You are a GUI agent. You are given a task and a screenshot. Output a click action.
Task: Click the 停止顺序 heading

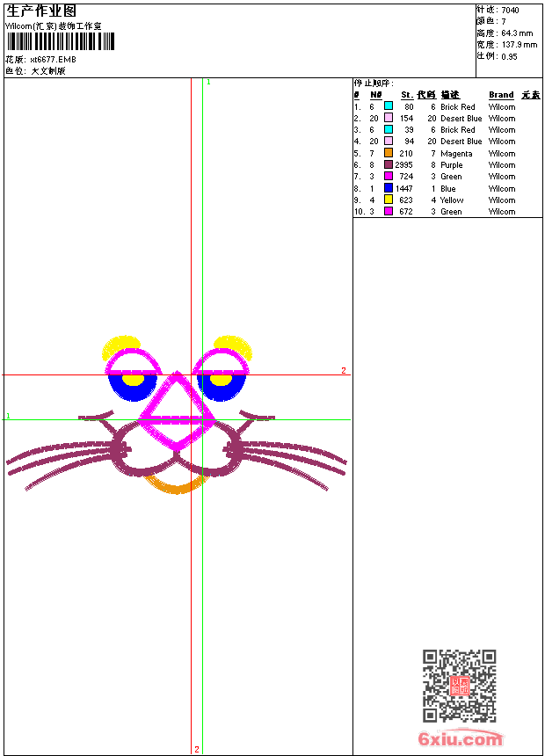click(374, 84)
